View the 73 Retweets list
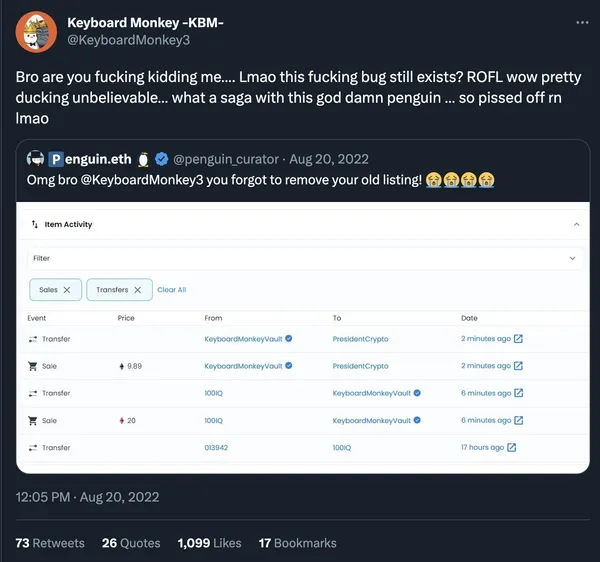The width and height of the screenshot is (600, 562). [x=50, y=543]
